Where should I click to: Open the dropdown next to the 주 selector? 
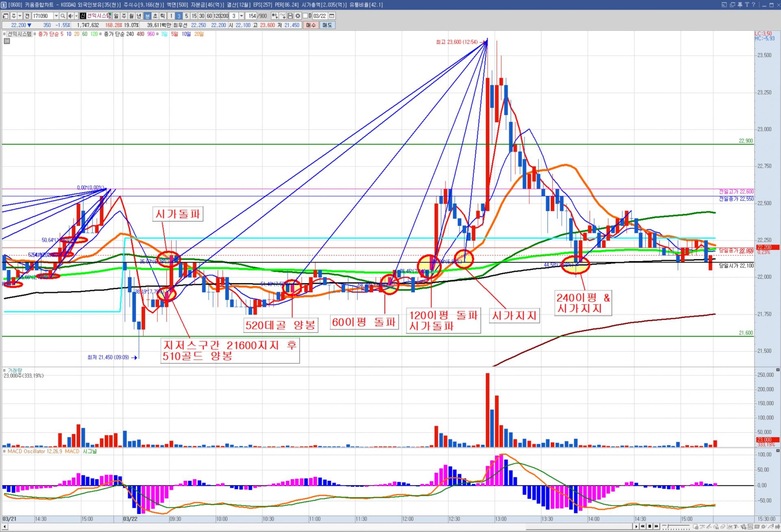(20, 16)
